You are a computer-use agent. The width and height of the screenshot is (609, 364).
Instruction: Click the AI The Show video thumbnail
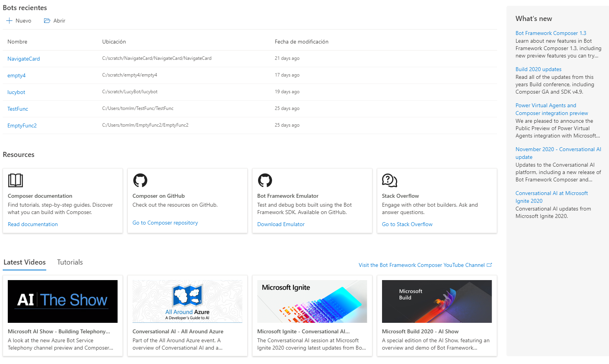point(62,301)
